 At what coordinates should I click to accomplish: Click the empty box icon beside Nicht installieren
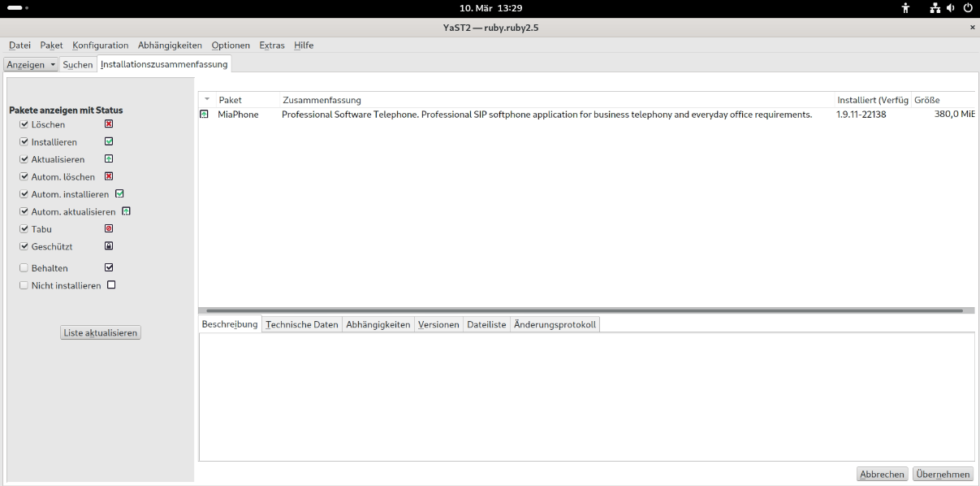tap(112, 285)
